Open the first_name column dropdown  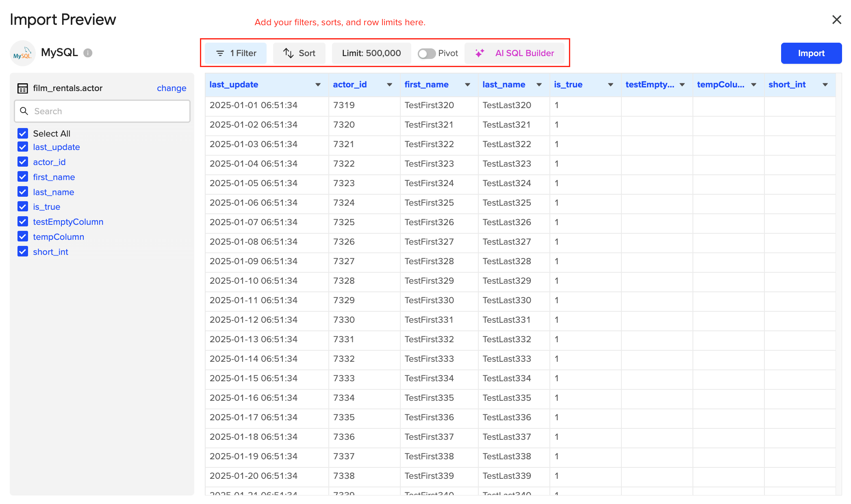coord(467,85)
